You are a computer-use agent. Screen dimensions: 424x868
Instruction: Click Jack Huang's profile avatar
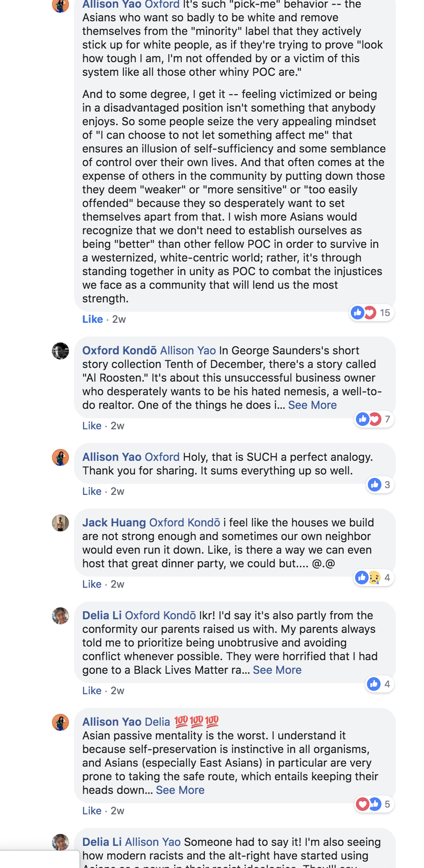60,523
